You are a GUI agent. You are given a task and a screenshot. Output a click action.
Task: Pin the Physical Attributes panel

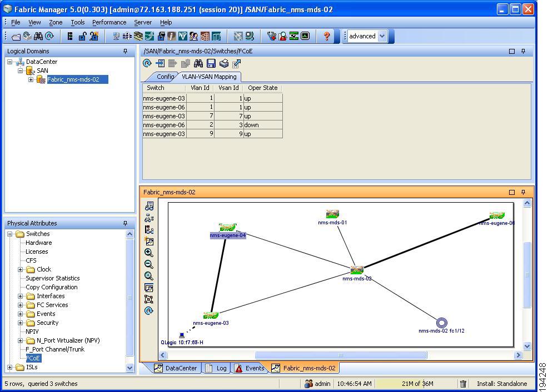coord(126,223)
